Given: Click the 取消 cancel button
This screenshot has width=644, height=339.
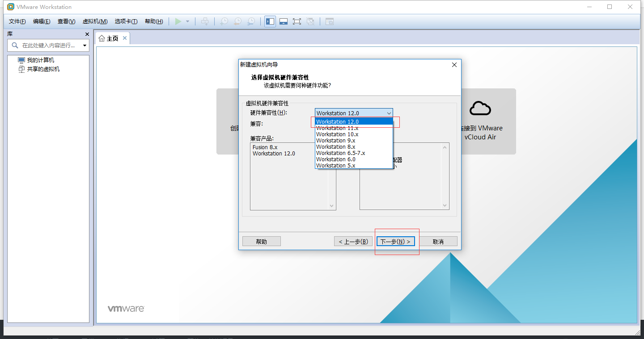Looking at the screenshot, I should pyautogui.click(x=438, y=241).
